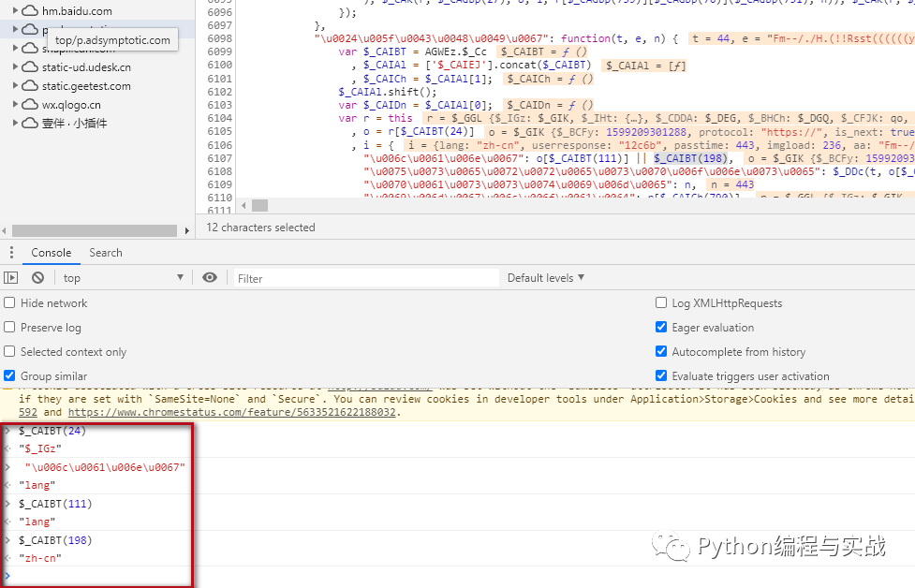Select wx.qlogo.cn in the sources tree
Screen dimensions: 915x588
71,105
